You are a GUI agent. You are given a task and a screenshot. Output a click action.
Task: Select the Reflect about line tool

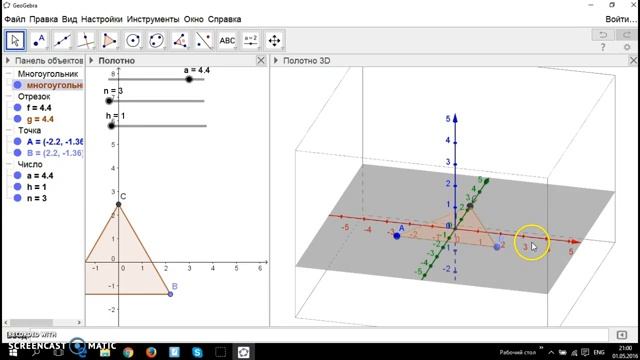pos(204,40)
